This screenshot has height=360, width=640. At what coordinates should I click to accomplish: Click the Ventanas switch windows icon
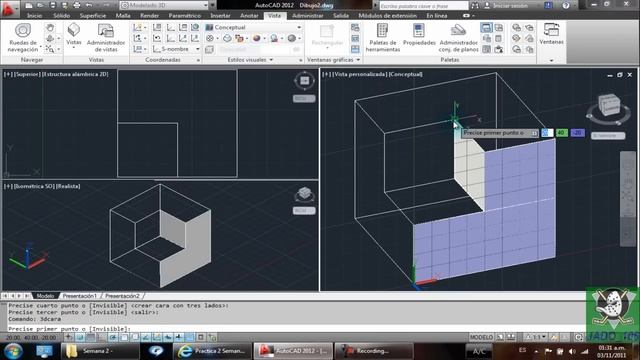pyautogui.click(x=551, y=34)
